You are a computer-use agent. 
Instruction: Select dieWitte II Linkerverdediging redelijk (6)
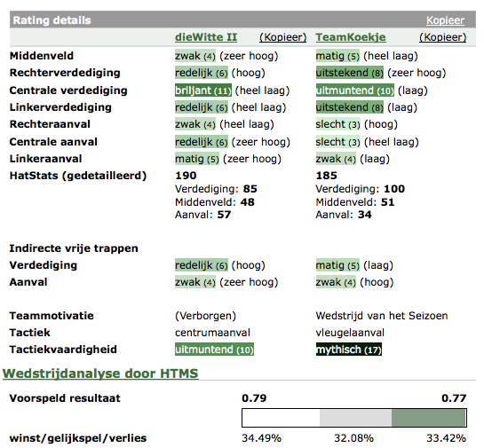point(202,107)
